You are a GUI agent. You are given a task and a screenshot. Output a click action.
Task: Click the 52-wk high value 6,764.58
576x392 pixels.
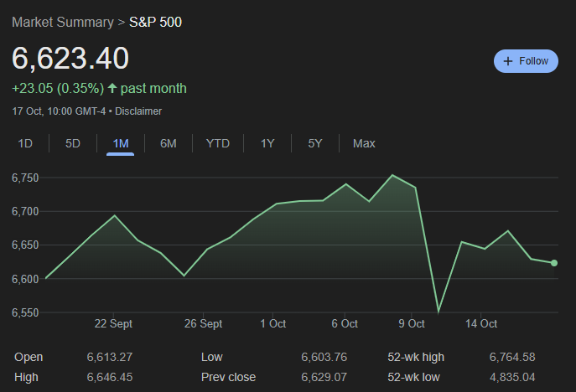click(x=512, y=357)
